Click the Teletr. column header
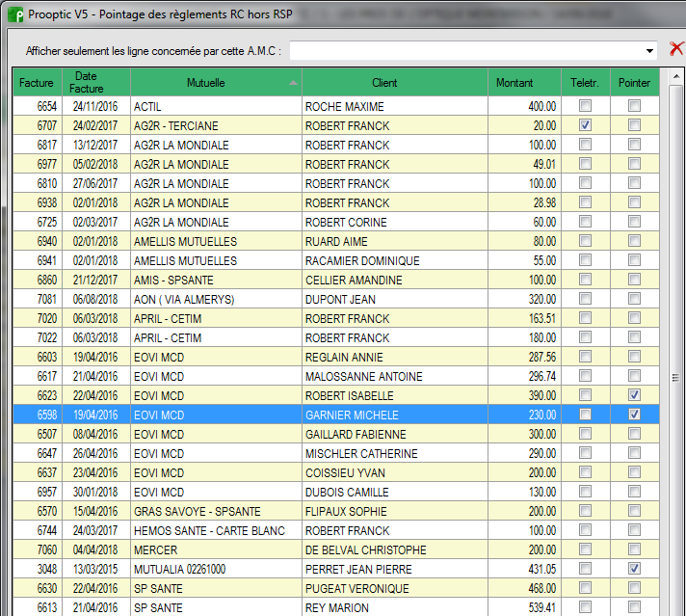Viewport: 686px width, 616px height. click(x=586, y=82)
